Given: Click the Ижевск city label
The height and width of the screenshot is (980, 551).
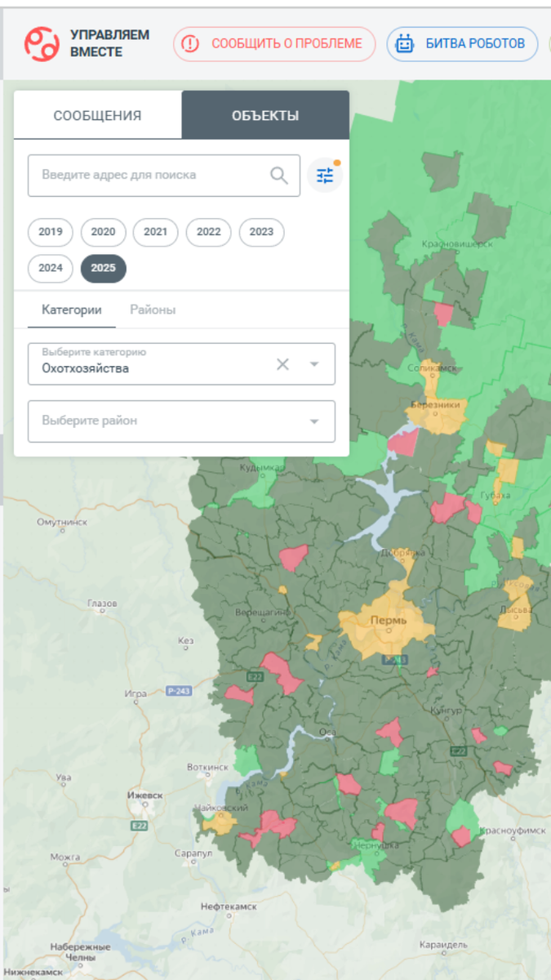Looking at the screenshot, I should [146, 795].
